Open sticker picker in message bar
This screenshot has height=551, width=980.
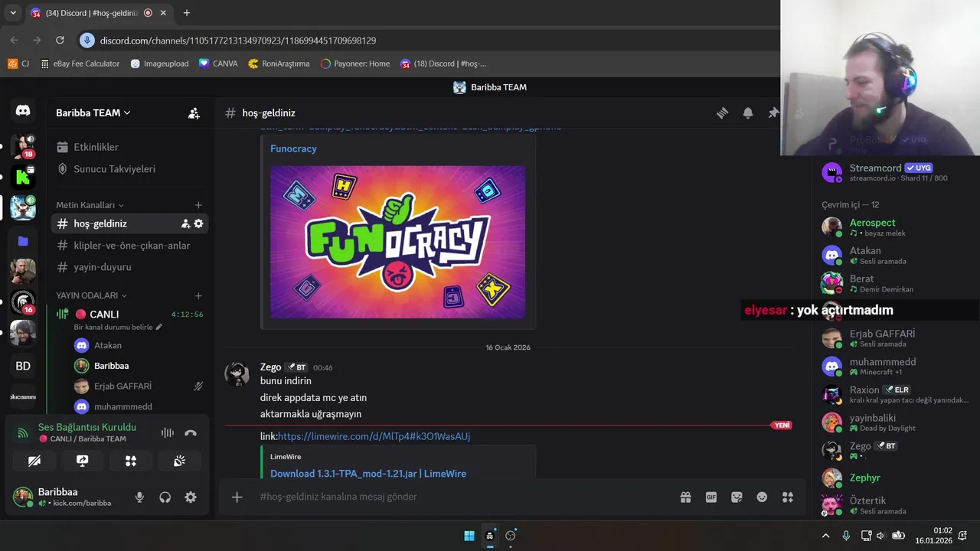[x=737, y=497]
